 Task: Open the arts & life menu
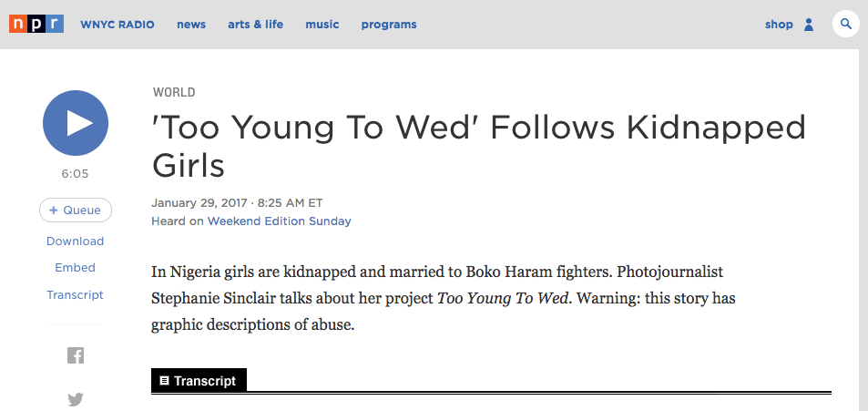256,25
